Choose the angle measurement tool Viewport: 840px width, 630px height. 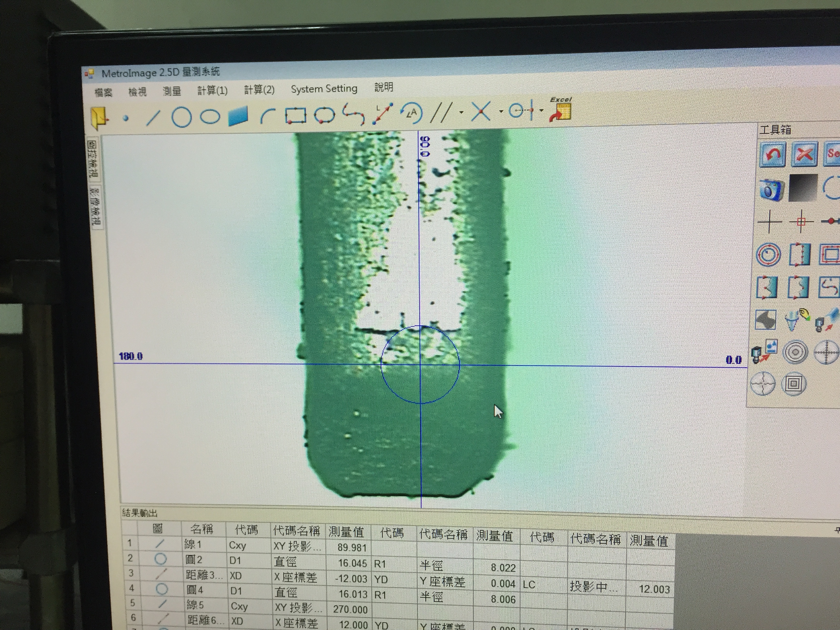(412, 113)
